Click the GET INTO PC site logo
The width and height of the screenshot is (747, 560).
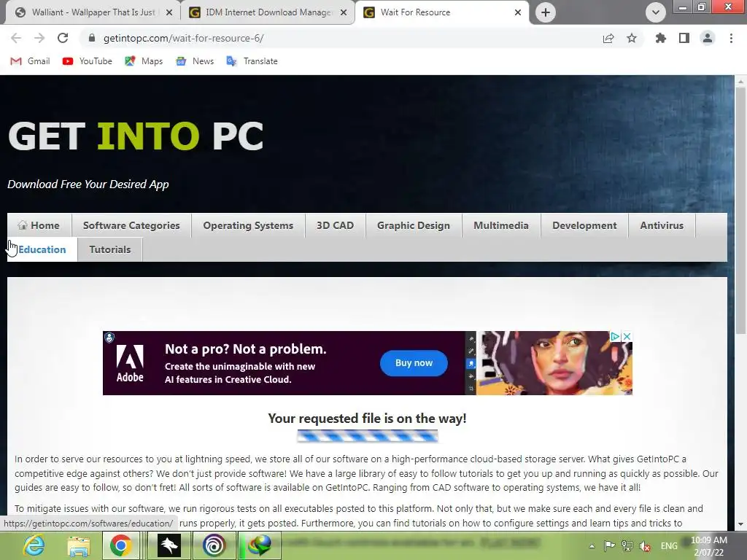136,136
